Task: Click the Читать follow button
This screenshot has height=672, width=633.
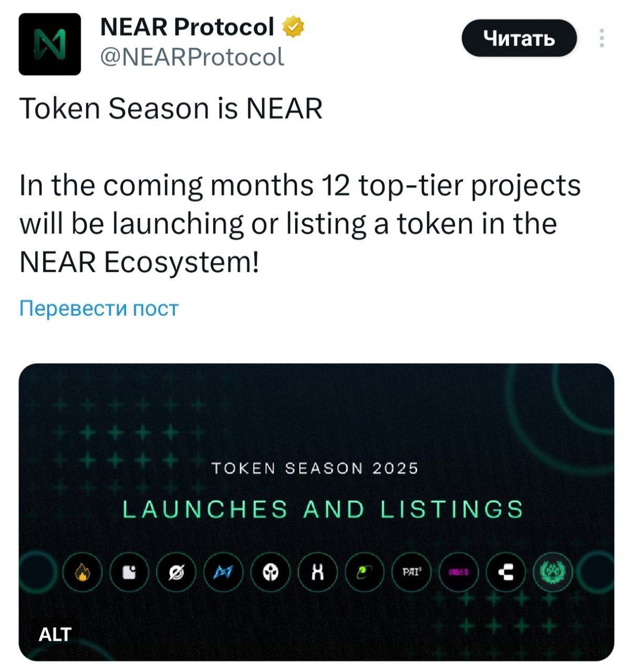Action: click(x=519, y=38)
